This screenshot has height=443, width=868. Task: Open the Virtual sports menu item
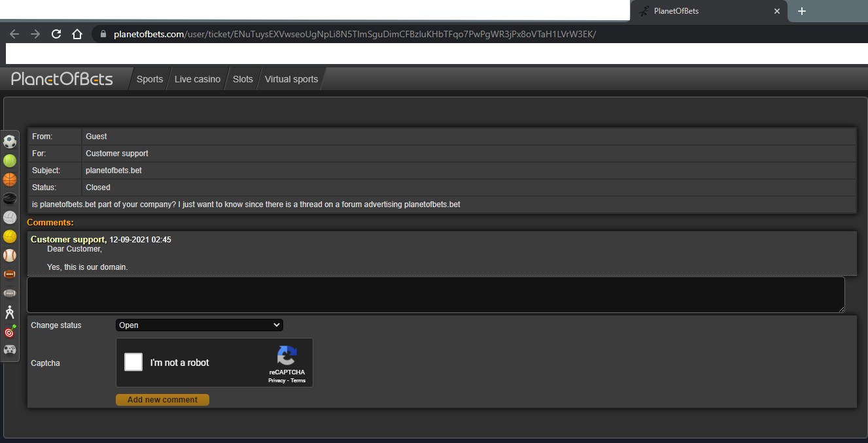pyautogui.click(x=291, y=79)
